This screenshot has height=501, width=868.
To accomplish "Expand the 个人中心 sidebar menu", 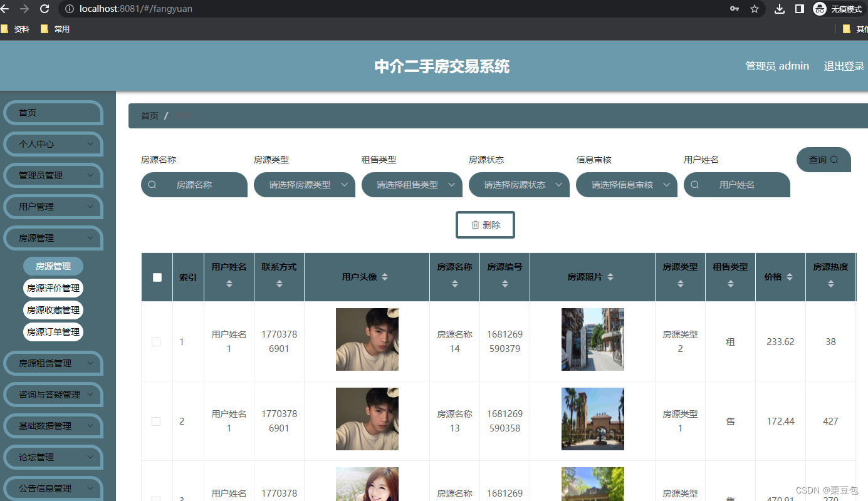I will click(x=53, y=144).
